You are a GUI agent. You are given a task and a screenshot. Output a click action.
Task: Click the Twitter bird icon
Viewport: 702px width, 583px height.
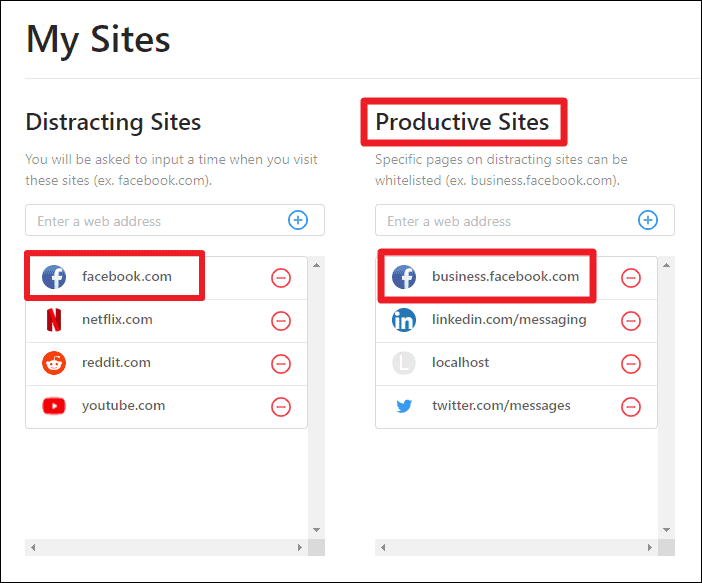pyautogui.click(x=404, y=406)
